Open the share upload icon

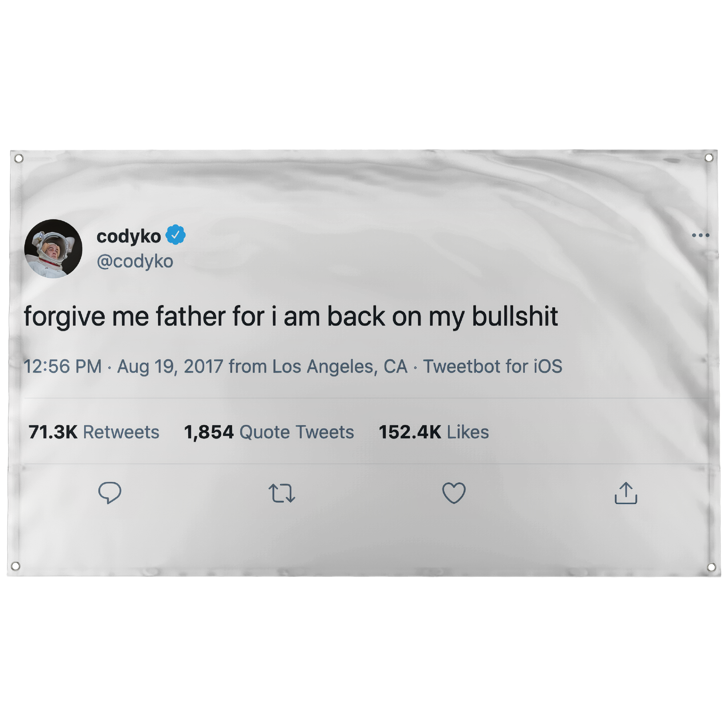point(626,492)
